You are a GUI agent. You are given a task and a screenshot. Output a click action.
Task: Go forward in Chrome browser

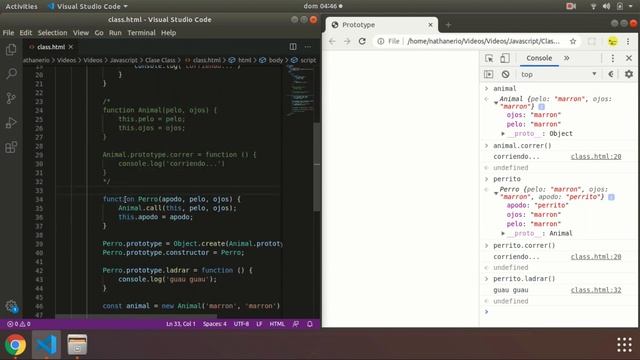click(x=347, y=41)
